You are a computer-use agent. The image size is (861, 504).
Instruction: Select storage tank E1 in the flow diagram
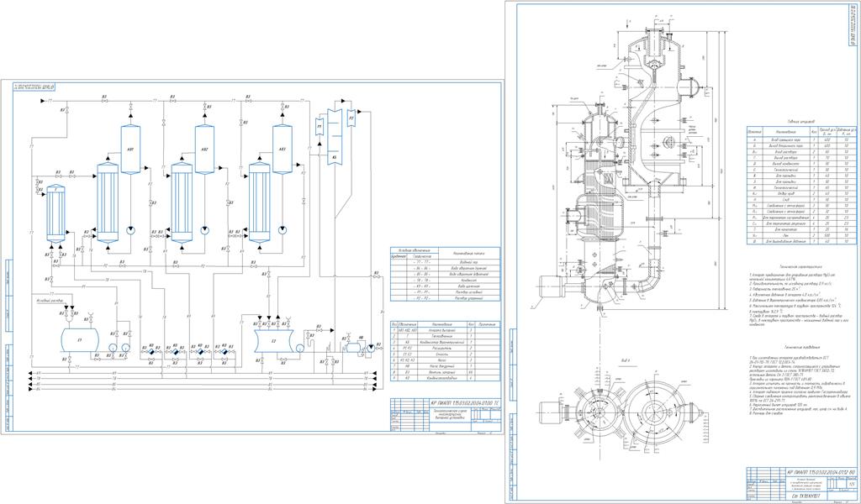(80, 340)
